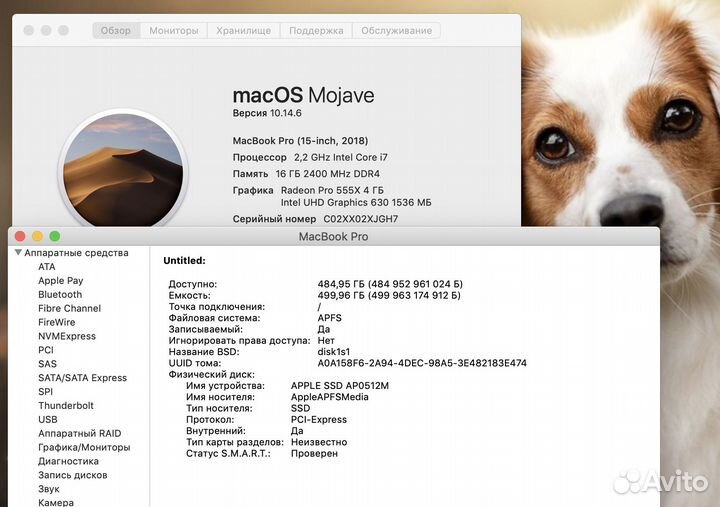Click the disk1s1 BSD name value
Screen dimensions: 720x507
coord(334,352)
